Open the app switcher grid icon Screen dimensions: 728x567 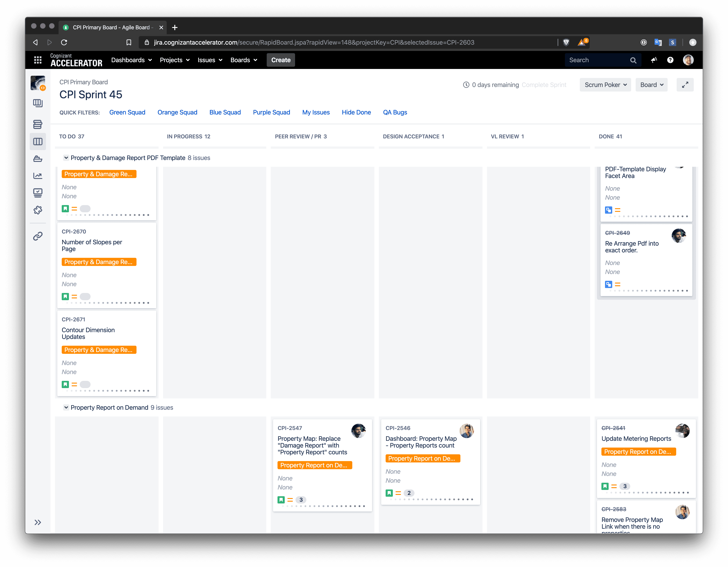[38, 60]
